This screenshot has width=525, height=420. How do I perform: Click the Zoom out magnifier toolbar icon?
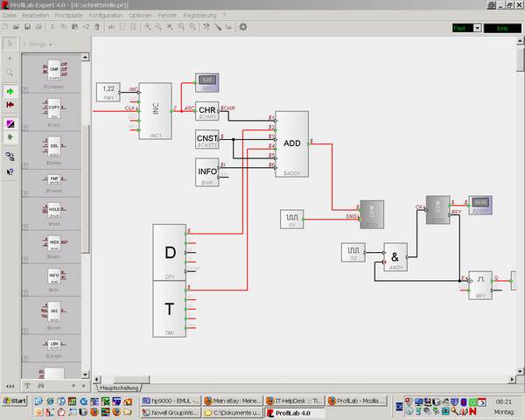coord(158,27)
